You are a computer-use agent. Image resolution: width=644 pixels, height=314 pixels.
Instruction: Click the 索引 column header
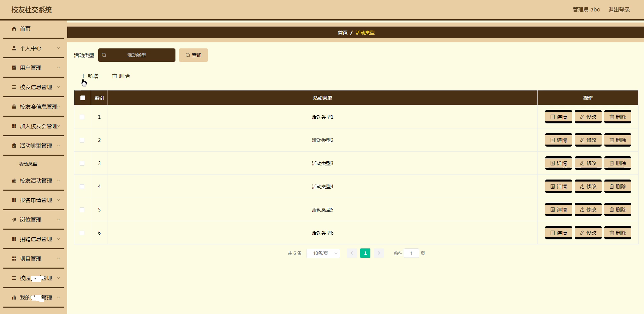coord(99,98)
